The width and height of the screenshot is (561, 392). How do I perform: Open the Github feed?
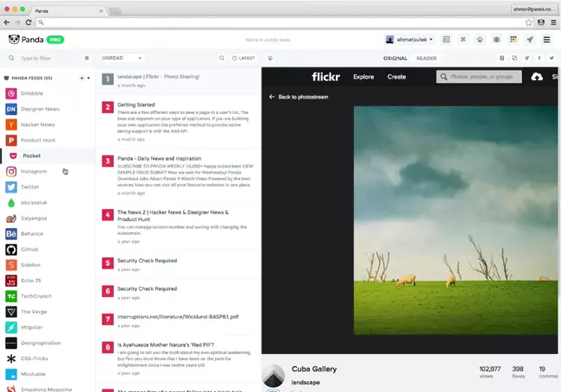[29, 250]
